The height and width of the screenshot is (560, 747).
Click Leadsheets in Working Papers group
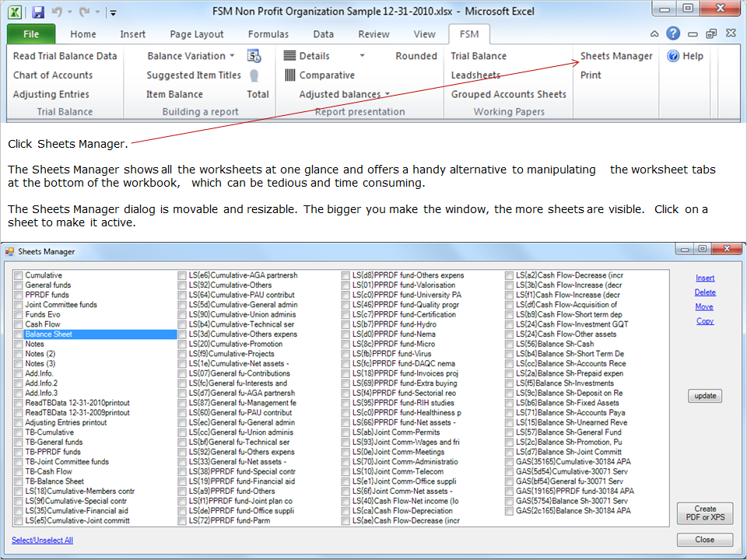click(x=475, y=75)
